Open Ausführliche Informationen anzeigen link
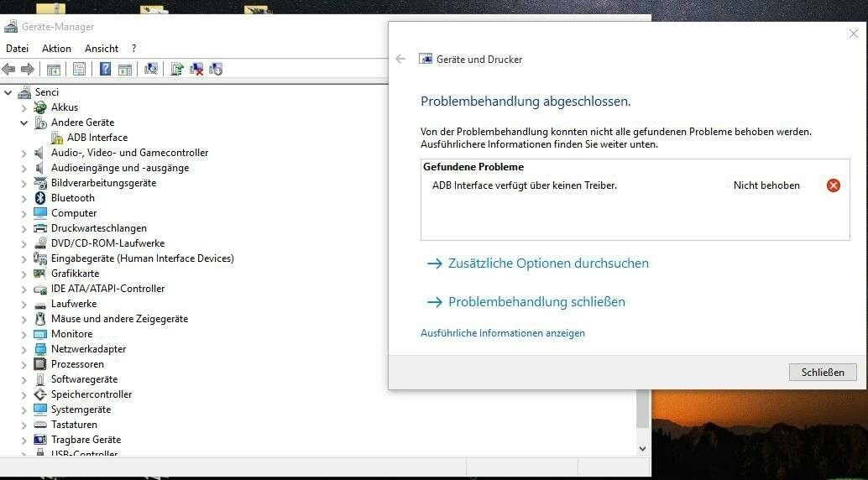The height and width of the screenshot is (480, 868). [503, 333]
